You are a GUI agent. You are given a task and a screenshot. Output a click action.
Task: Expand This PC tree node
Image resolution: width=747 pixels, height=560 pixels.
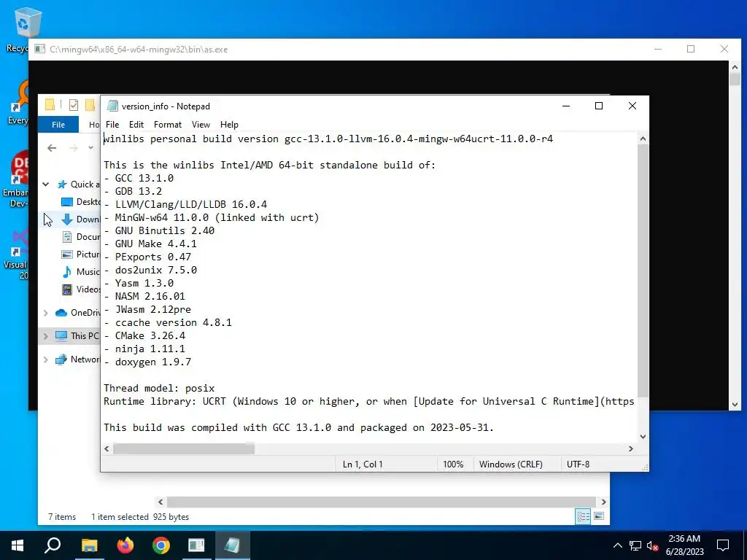46,336
